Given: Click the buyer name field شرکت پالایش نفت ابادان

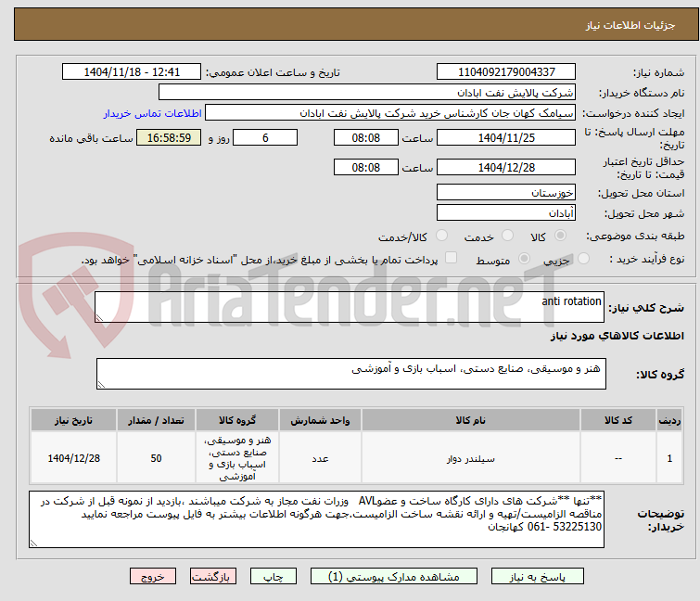Looking at the screenshot, I should pyautogui.click(x=367, y=93).
